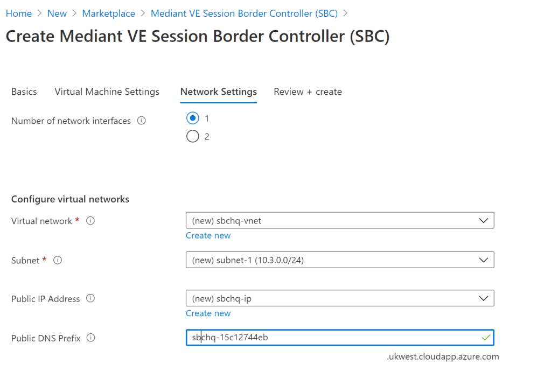Viewport: 551px width, 392px height.
Task: Switch to the Basics tab
Action: 24,92
